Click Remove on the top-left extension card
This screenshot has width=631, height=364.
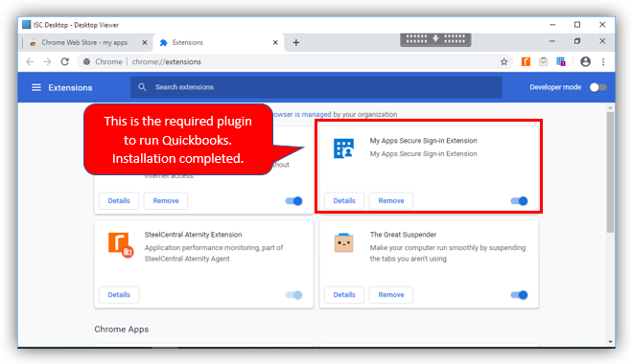[165, 201]
